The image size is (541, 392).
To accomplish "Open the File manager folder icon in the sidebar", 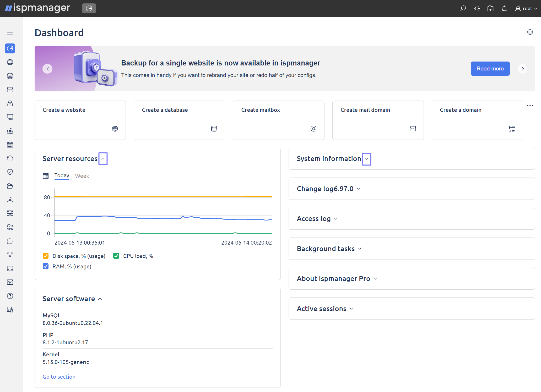I will (x=10, y=186).
